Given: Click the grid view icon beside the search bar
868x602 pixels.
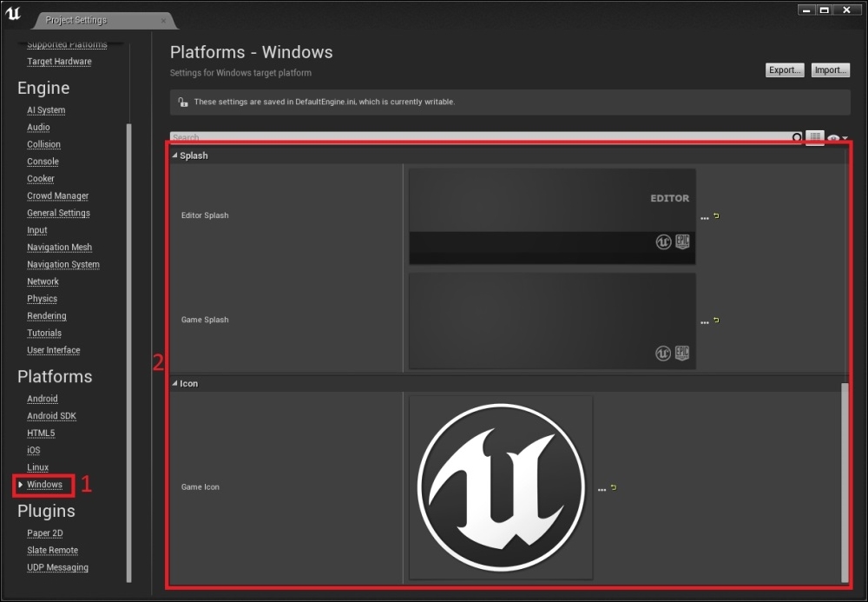Looking at the screenshot, I should 815,136.
